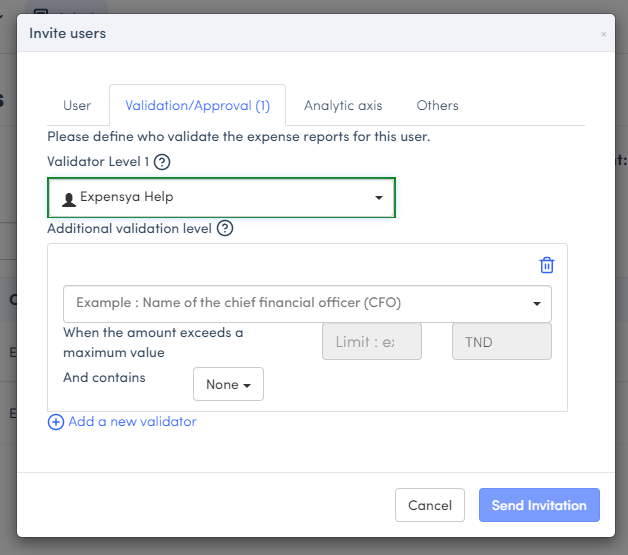Click the help icon beside Additional validation level
This screenshot has height=555, width=628.
coord(225,228)
